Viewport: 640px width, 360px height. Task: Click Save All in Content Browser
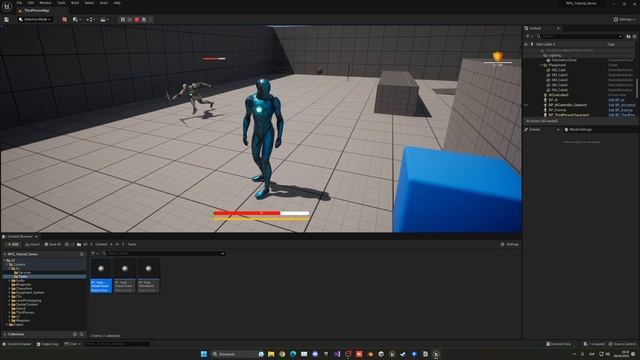pyautogui.click(x=53, y=244)
